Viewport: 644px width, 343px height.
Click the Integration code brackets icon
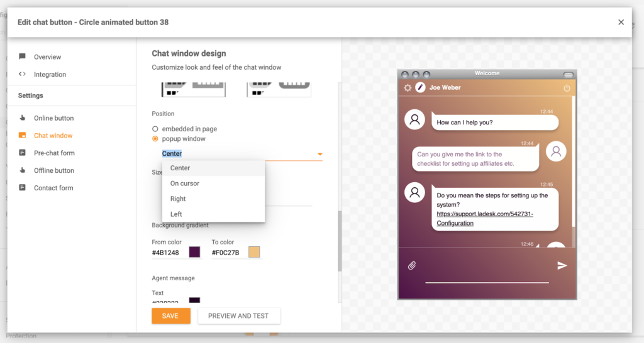coord(23,74)
